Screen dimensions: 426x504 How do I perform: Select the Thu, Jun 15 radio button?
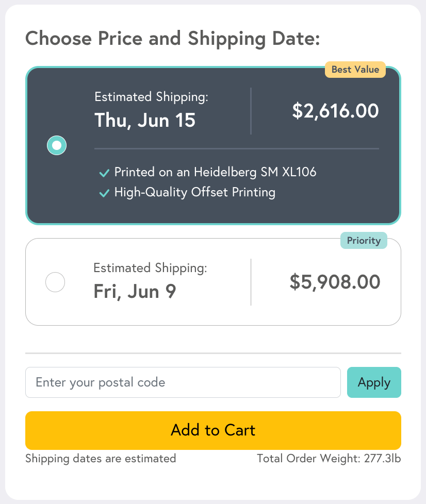57,145
